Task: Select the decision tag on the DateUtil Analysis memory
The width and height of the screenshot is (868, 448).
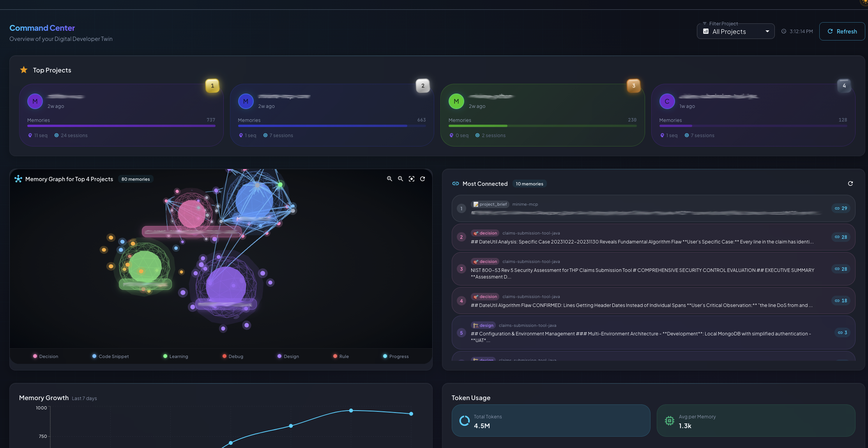Action: pos(484,233)
